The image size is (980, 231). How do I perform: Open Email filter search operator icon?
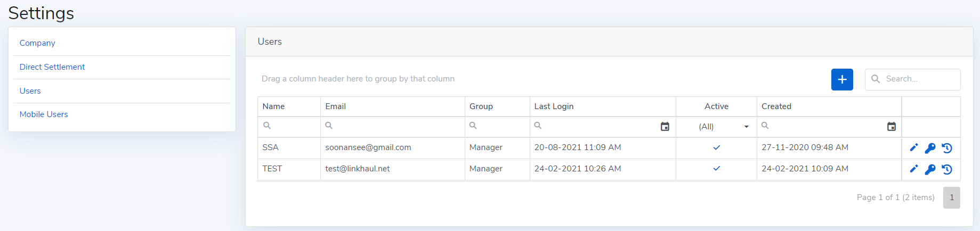coord(329,126)
